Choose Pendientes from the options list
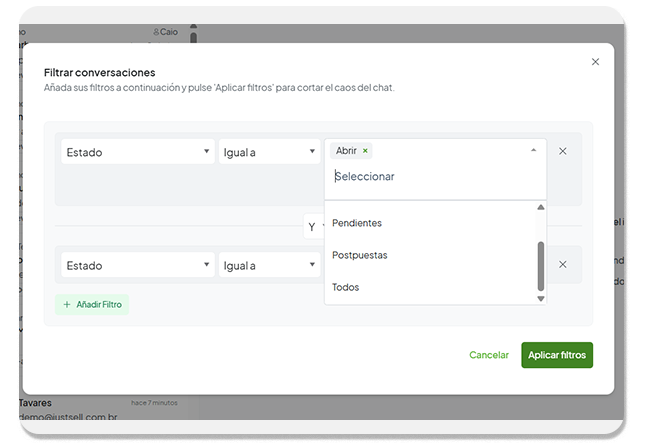Viewport: 651px width, 444px height. 357,223
